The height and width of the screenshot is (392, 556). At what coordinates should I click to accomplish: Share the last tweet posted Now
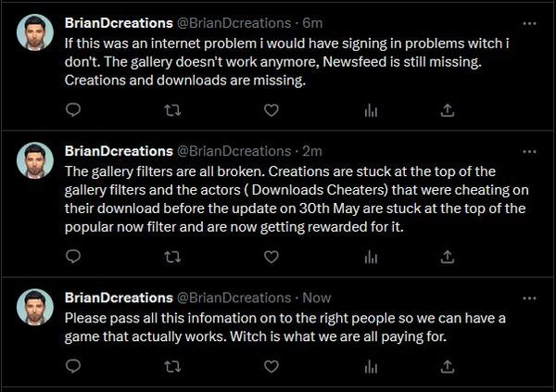(449, 367)
